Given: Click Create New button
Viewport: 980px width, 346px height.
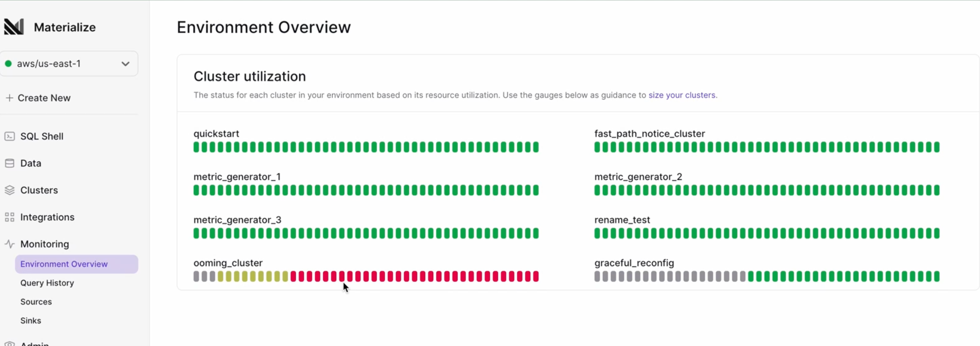Looking at the screenshot, I should [x=38, y=98].
